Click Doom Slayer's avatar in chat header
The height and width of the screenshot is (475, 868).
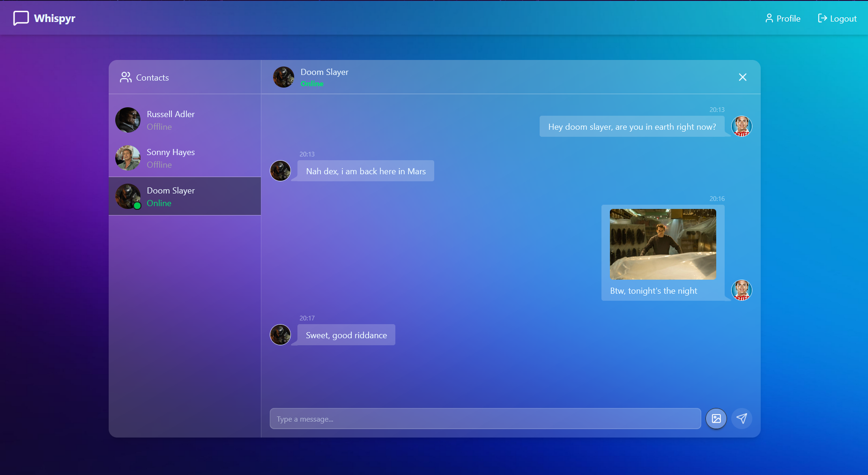[x=283, y=77]
